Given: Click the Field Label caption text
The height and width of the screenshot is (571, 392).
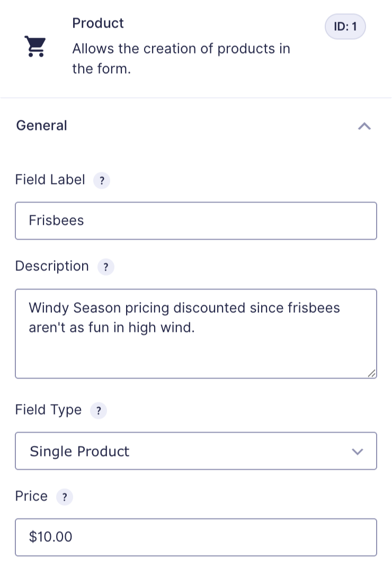Looking at the screenshot, I should coord(50,180).
